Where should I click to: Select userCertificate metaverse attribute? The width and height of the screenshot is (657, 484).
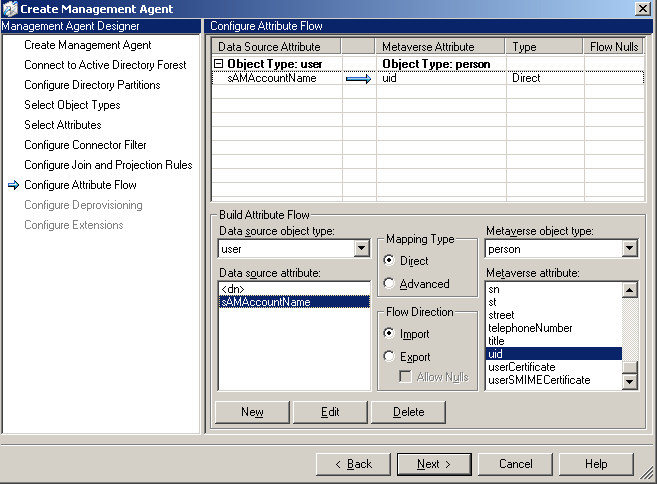pyautogui.click(x=554, y=367)
